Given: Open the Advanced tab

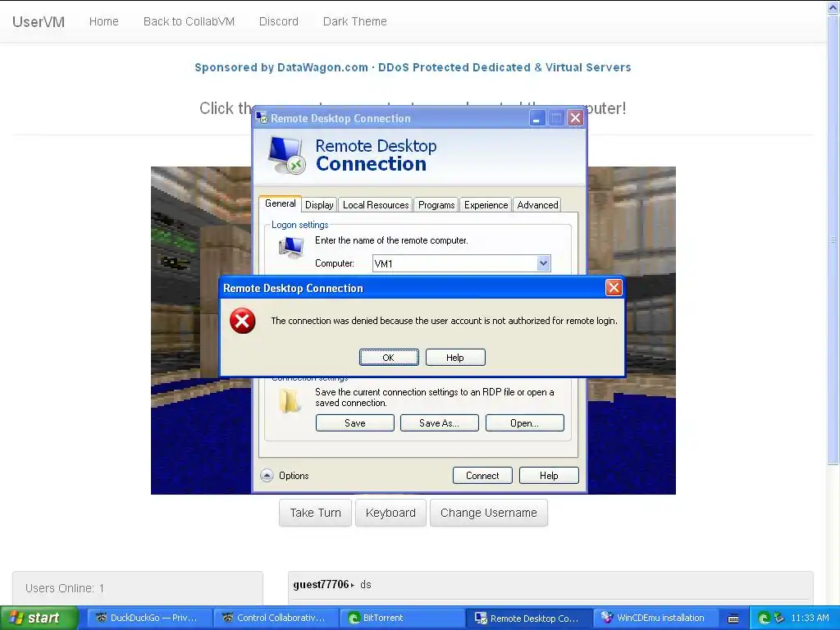Looking at the screenshot, I should coord(537,204).
